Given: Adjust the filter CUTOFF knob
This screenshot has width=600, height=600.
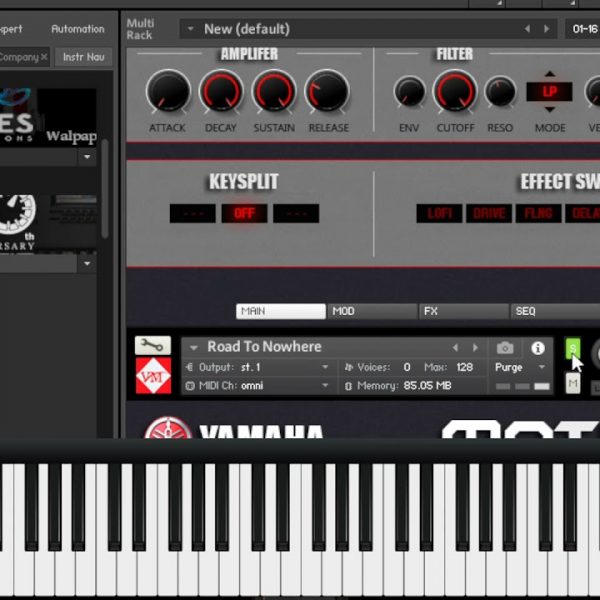Looking at the screenshot, I should click(455, 92).
